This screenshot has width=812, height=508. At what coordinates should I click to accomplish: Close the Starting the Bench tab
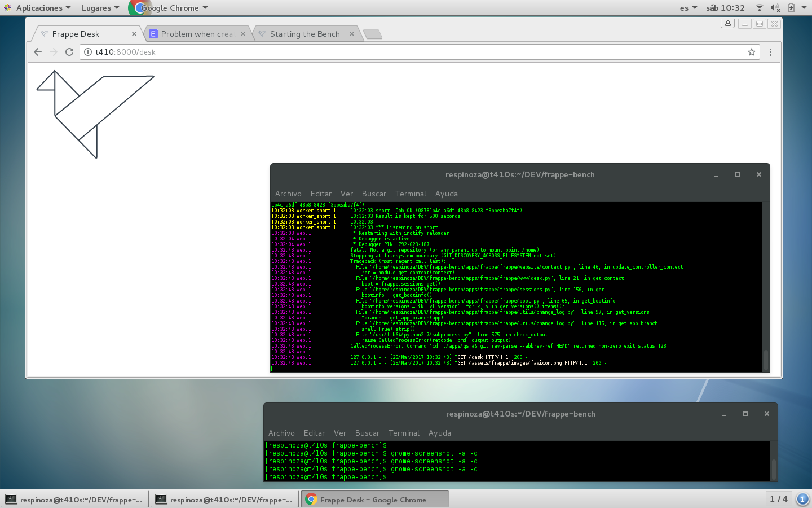(x=352, y=34)
